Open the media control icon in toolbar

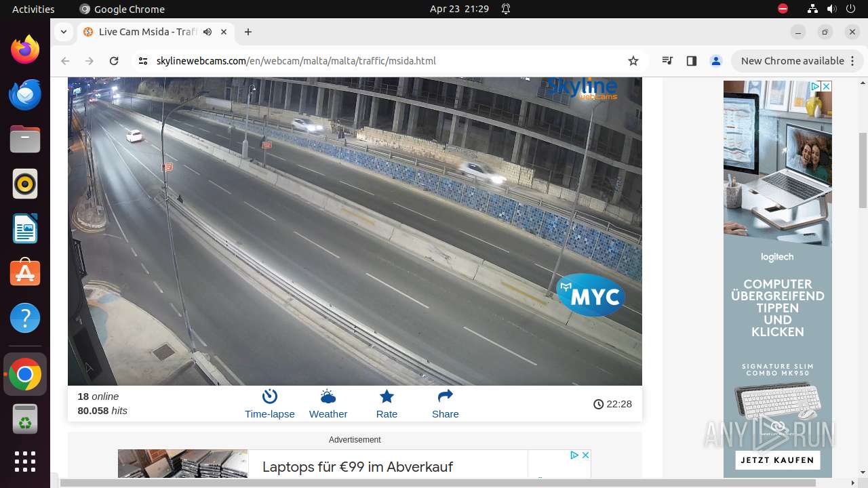click(x=667, y=61)
